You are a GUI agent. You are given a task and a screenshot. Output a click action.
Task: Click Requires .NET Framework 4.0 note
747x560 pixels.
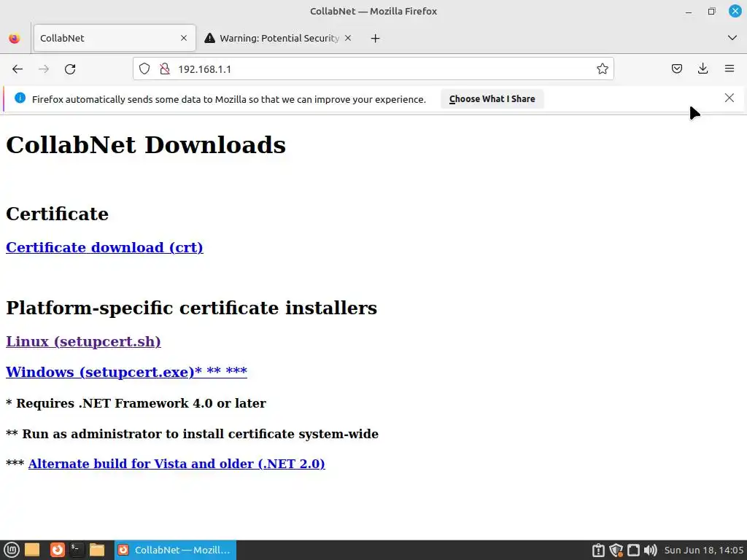click(136, 403)
